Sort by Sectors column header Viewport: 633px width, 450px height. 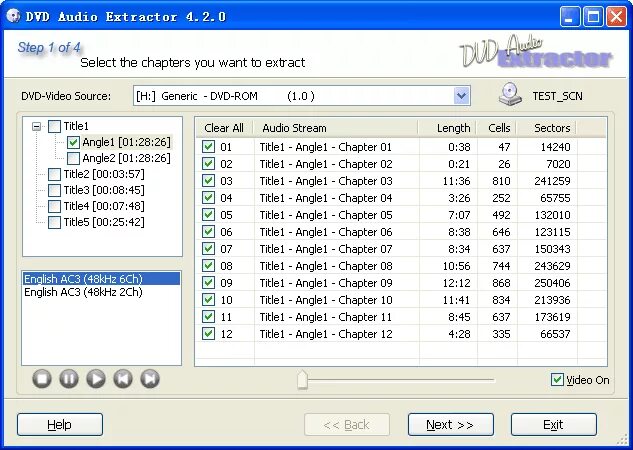[x=547, y=128]
